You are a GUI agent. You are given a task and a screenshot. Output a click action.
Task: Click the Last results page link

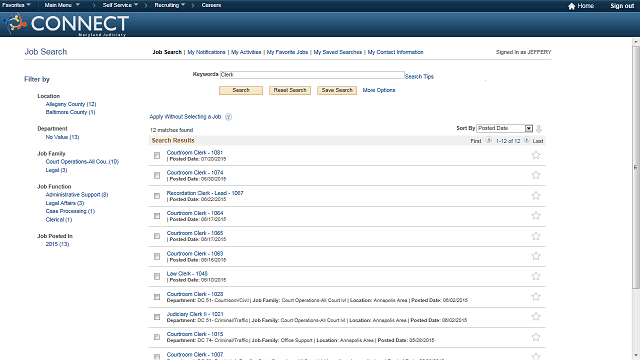click(538, 141)
